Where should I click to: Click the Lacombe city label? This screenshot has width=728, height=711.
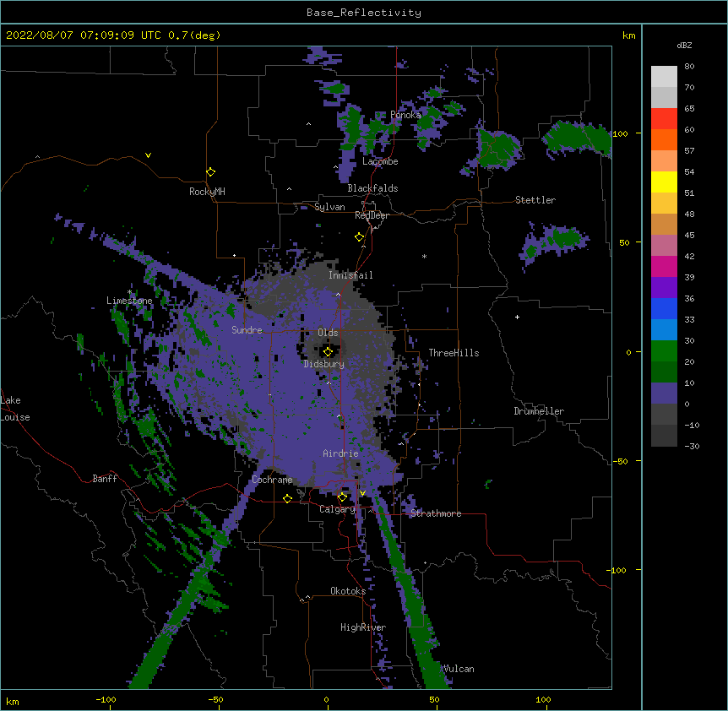click(380, 161)
